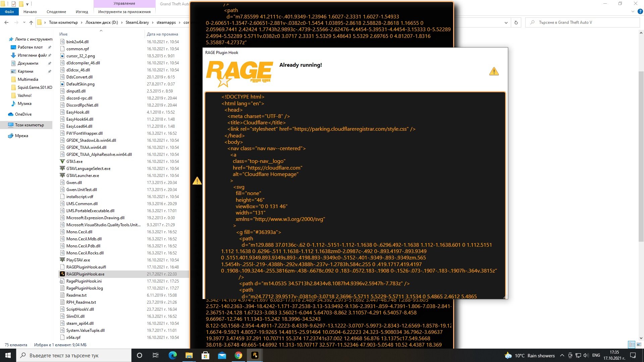Click the RAGE Plugin Hook taskbar icon

click(x=255, y=355)
